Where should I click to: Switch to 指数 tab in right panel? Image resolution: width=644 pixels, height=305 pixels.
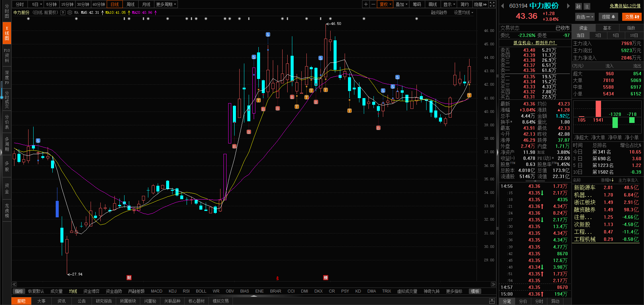point(631,28)
